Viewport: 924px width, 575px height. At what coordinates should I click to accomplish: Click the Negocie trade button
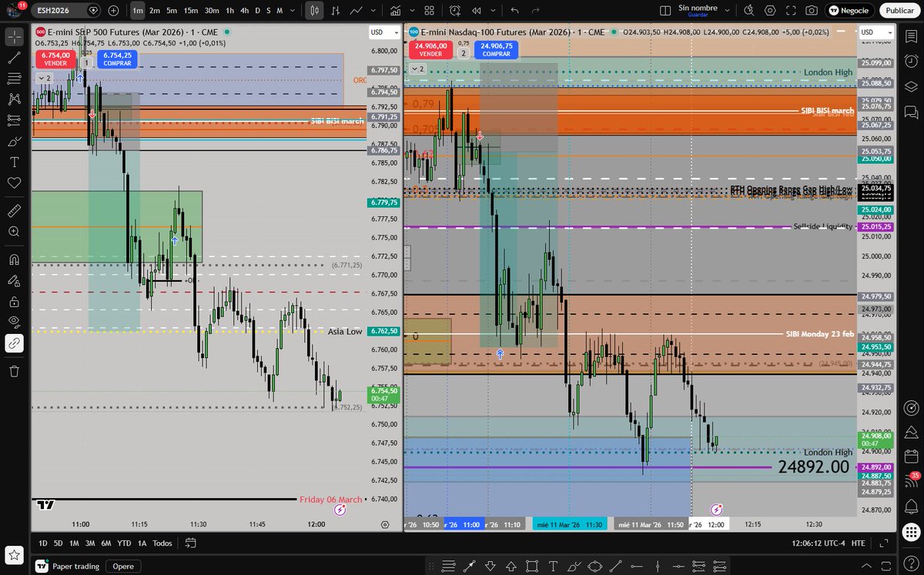click(x=850, y=11)
